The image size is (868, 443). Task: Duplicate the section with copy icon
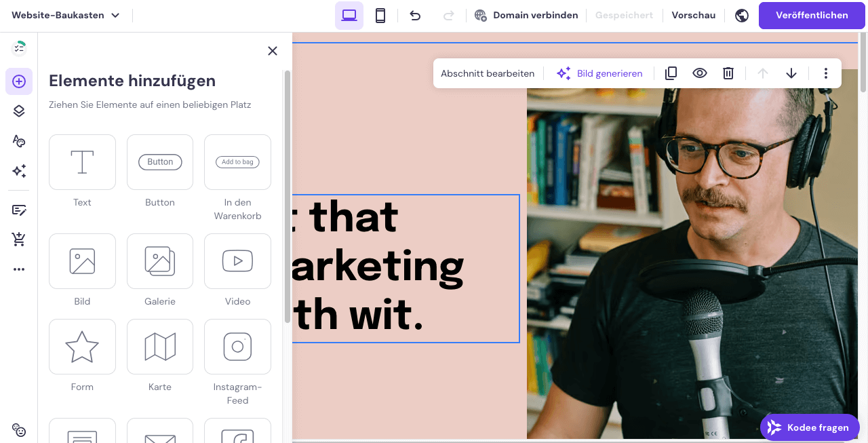[x=671, y=73]
